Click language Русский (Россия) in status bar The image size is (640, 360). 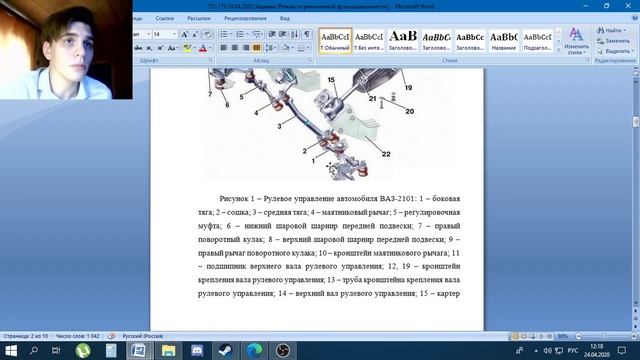(143, 336)
